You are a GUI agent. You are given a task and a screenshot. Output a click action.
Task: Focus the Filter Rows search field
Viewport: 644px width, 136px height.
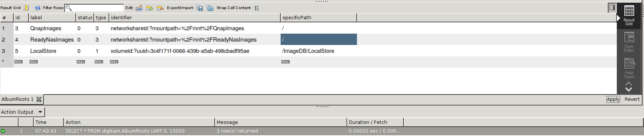pos(94,8)
